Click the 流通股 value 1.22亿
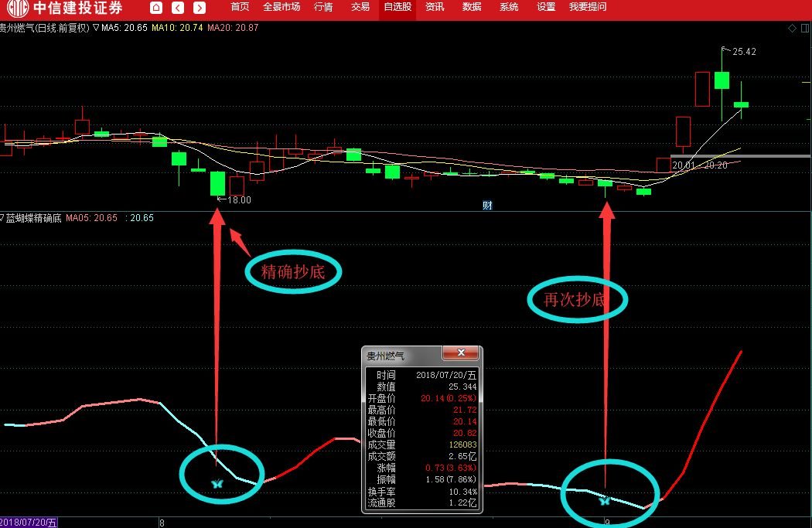Screen dimensions: 812x528 462,502
